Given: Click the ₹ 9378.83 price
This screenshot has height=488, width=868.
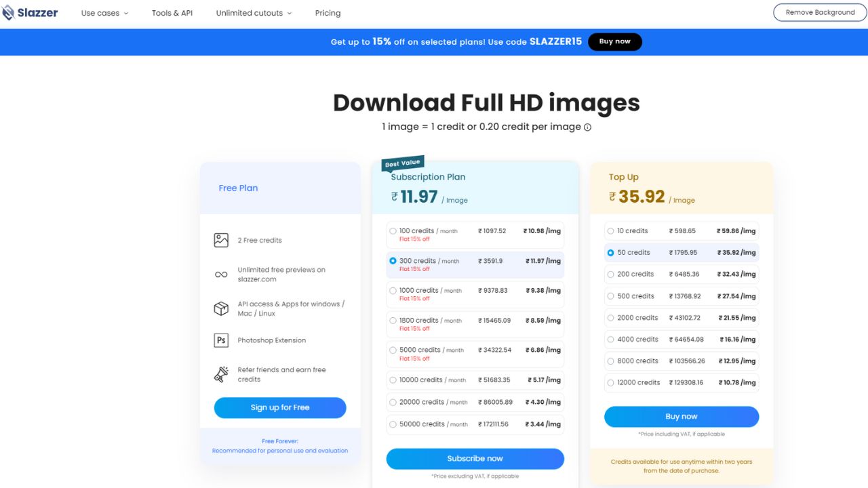Looking at the screenshot, I should click(492, 290).
